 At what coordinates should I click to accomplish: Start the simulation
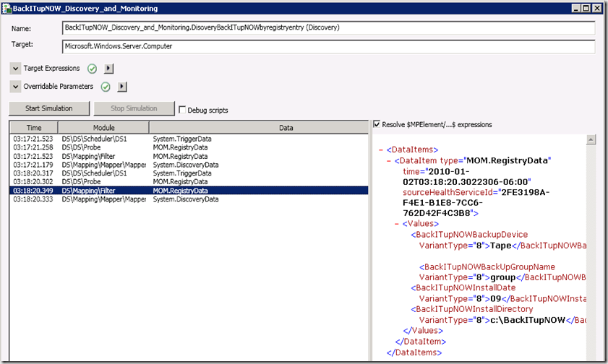49,108
